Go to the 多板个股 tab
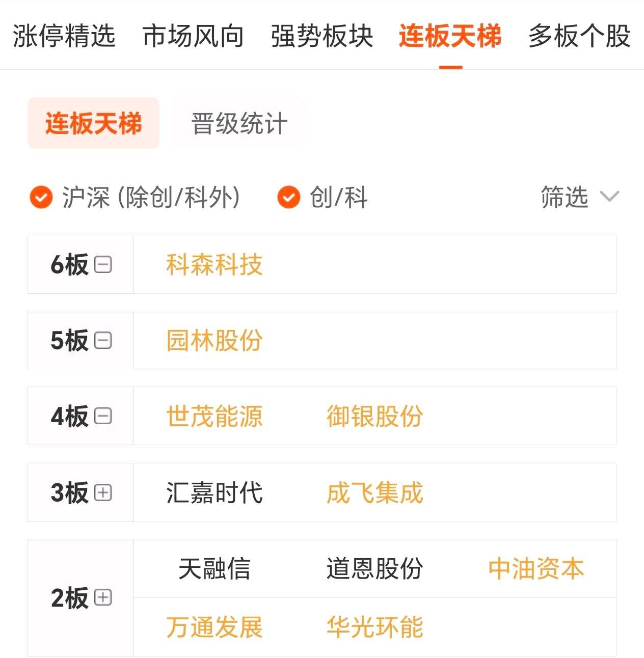 point(579,36)
